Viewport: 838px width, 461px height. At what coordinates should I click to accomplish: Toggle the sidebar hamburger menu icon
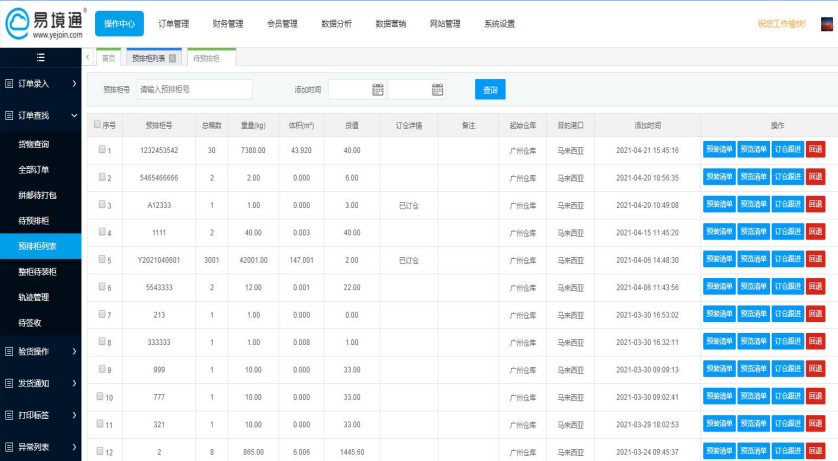[x=41, y=58]
